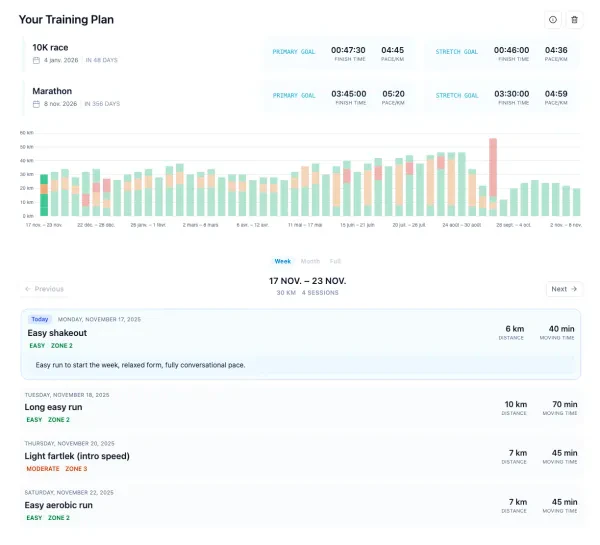This screenshot has width=600, height=545.
Task: Click the calendar icon under 10K race
Action: pos(37,61)
